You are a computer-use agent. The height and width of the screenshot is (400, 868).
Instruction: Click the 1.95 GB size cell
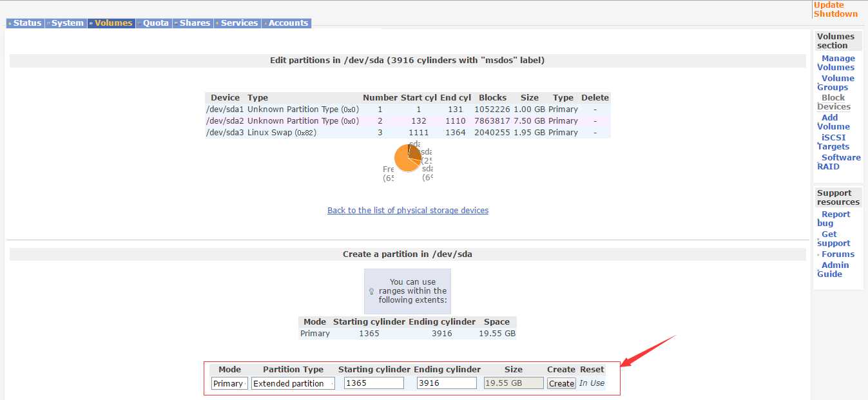530,133
